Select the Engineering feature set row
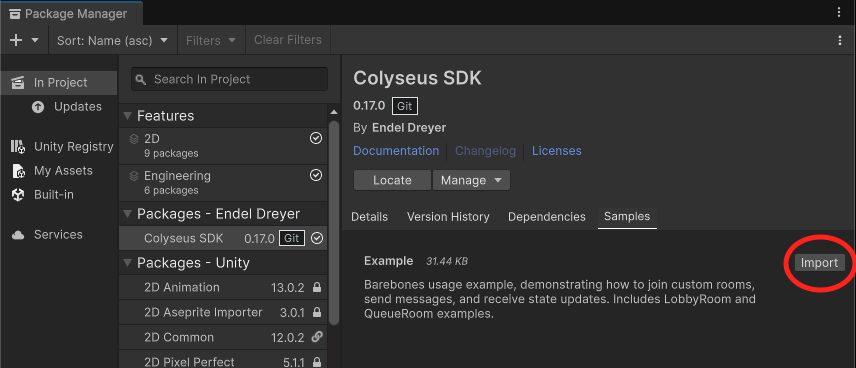Image resolution: width=856 pixels, height=368 pixels. [x=223, y=183]
